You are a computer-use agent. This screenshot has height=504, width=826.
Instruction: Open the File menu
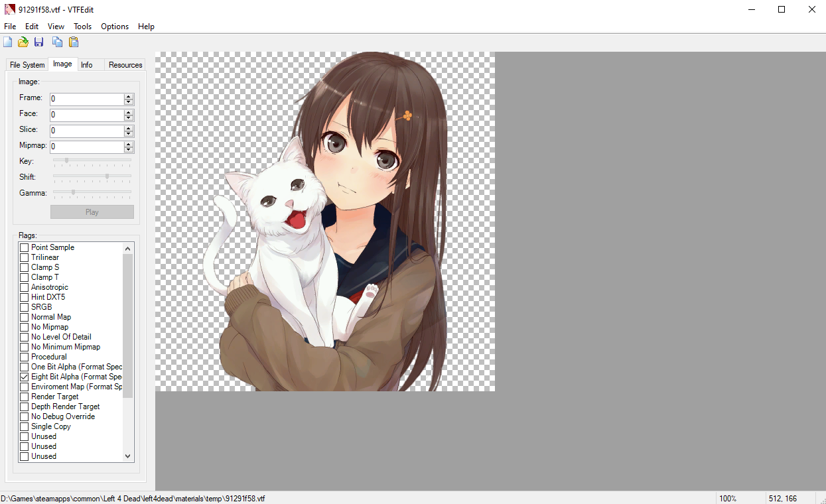click(x=10, y=27)
